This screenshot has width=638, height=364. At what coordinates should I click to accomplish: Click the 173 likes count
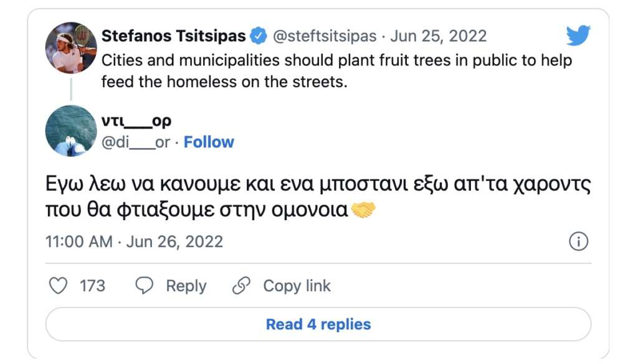pos(92,286)
